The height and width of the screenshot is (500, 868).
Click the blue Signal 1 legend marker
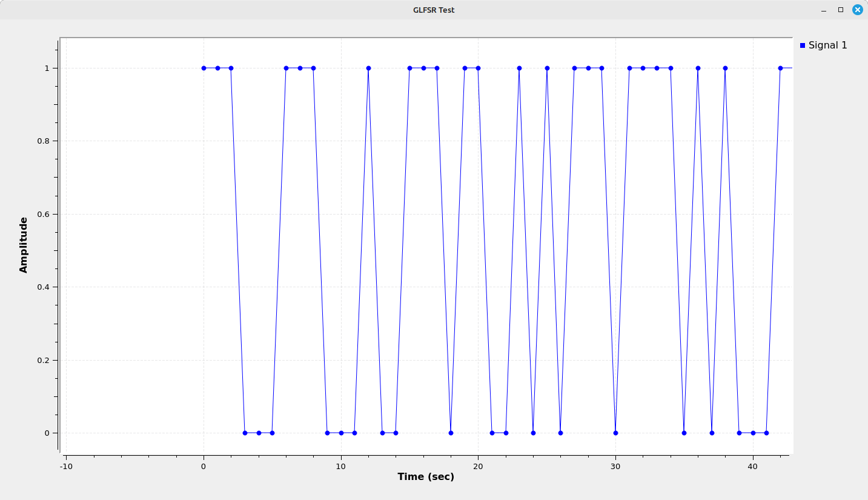(803, 45)
